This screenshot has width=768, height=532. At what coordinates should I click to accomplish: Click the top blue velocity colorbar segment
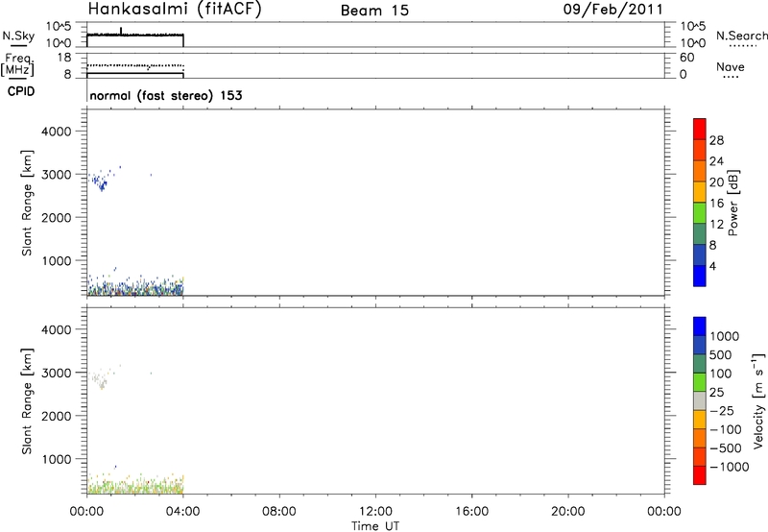[x=700, y=326]
